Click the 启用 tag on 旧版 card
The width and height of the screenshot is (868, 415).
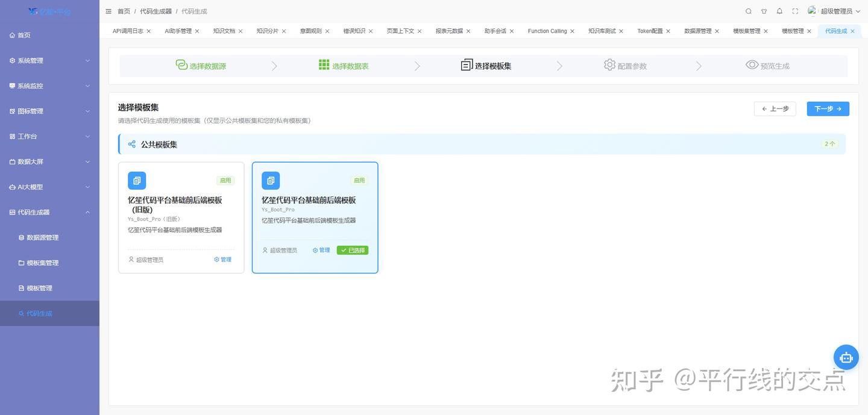point(225,181)
